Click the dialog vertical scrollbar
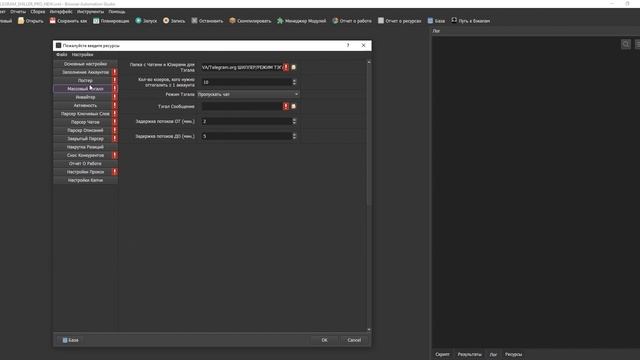This screenshot has width=640, height=360. [x=369, y=135]
